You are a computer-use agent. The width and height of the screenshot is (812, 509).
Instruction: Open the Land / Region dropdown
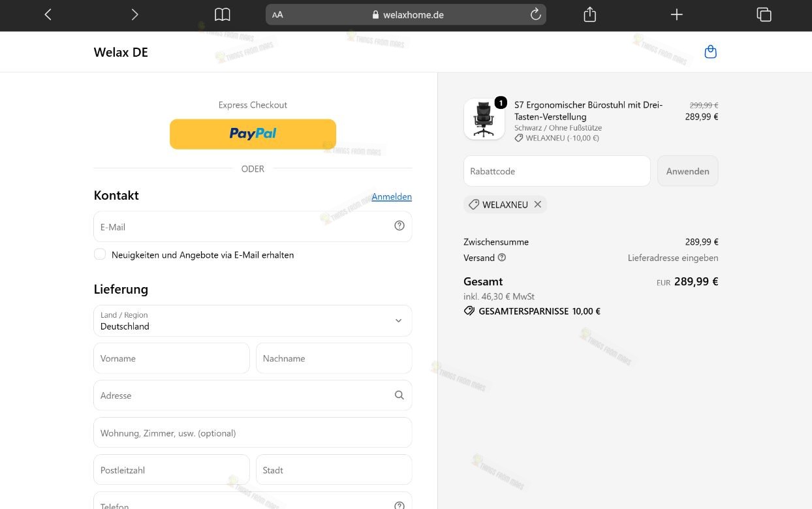pyautogui.click(x=253, y=320)
